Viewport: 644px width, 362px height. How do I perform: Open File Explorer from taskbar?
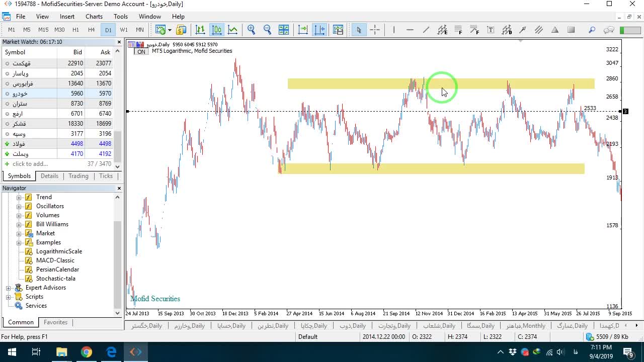coord(61,352)
